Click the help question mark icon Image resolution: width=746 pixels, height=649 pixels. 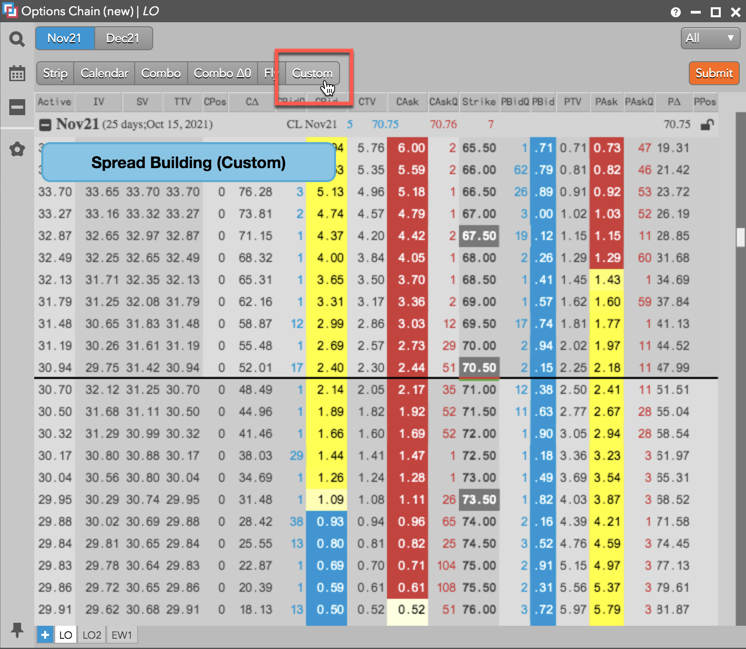coord(677,12)
